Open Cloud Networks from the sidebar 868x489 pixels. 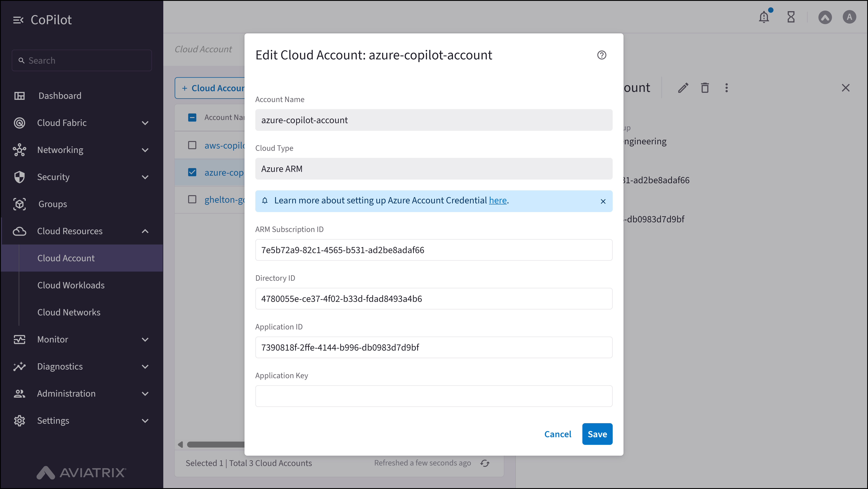(69, 312)
